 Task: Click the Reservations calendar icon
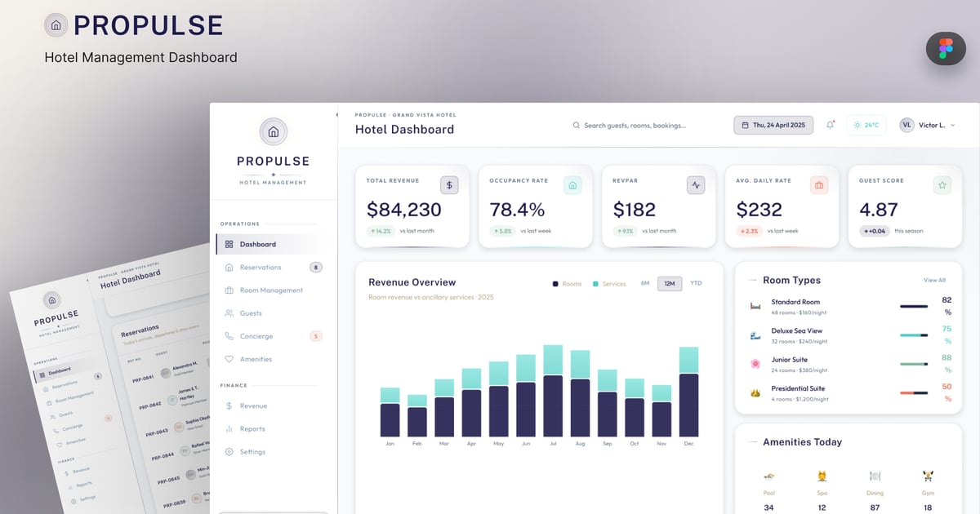229,267
